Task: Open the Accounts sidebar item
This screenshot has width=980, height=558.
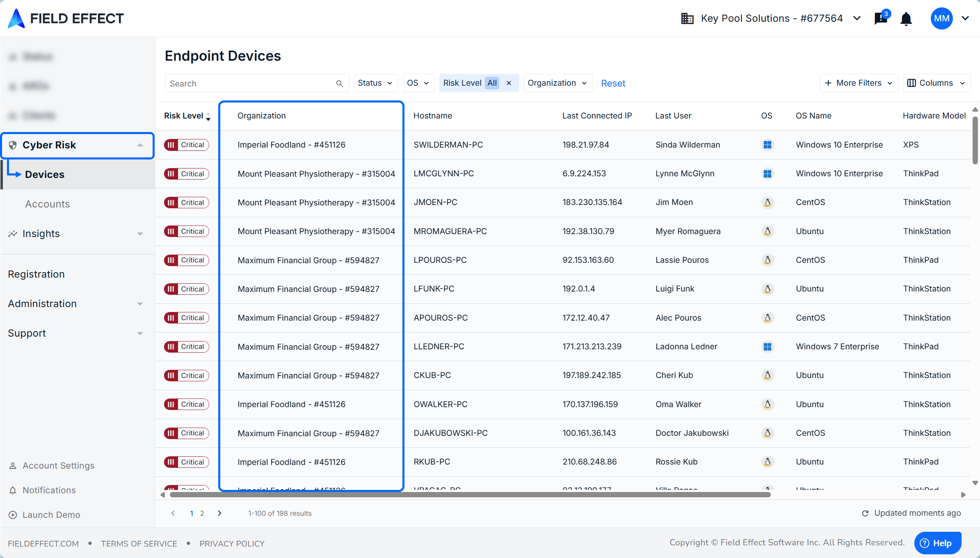Action: pos(48,204)
